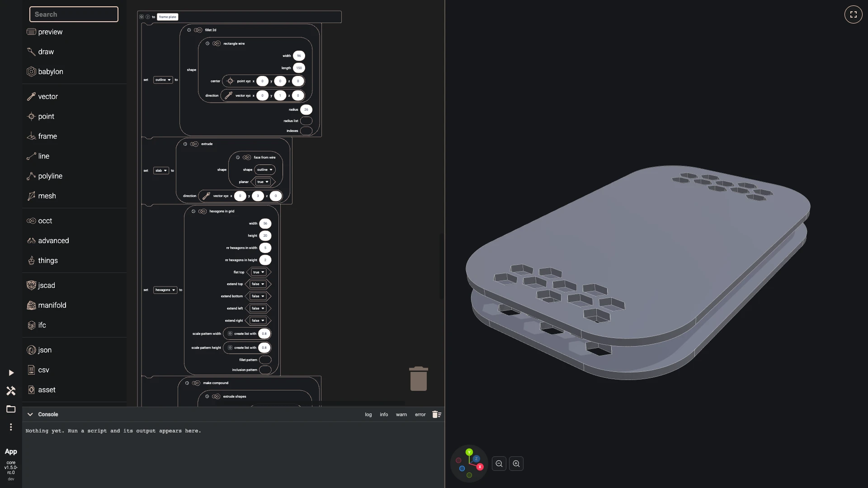
Task: Open the folder icon in left bar
Action: click(x=11, y=409)
